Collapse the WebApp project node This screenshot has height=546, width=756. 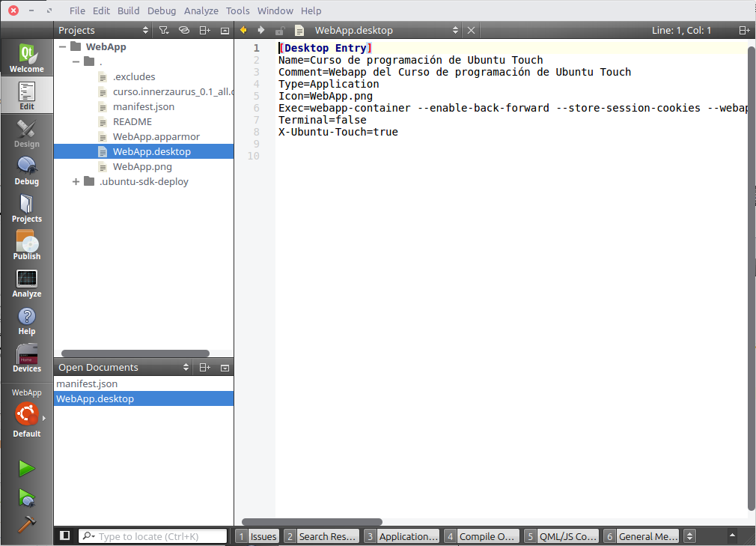[x=62, y=46]
